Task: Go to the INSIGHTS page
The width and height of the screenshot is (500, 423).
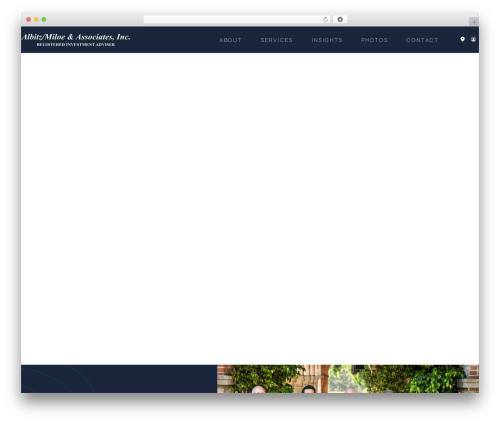Action: (x=327, y=40)
